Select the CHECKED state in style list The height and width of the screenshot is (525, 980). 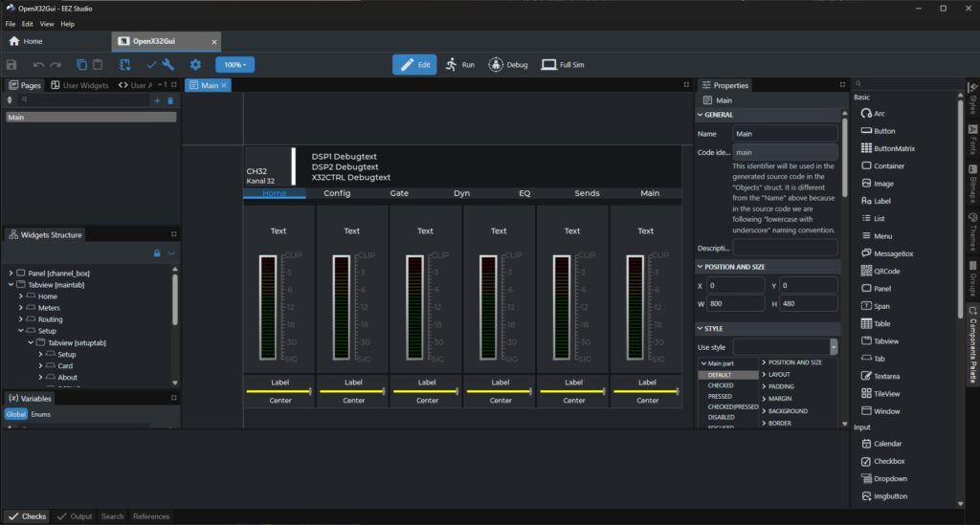[721, 385]
